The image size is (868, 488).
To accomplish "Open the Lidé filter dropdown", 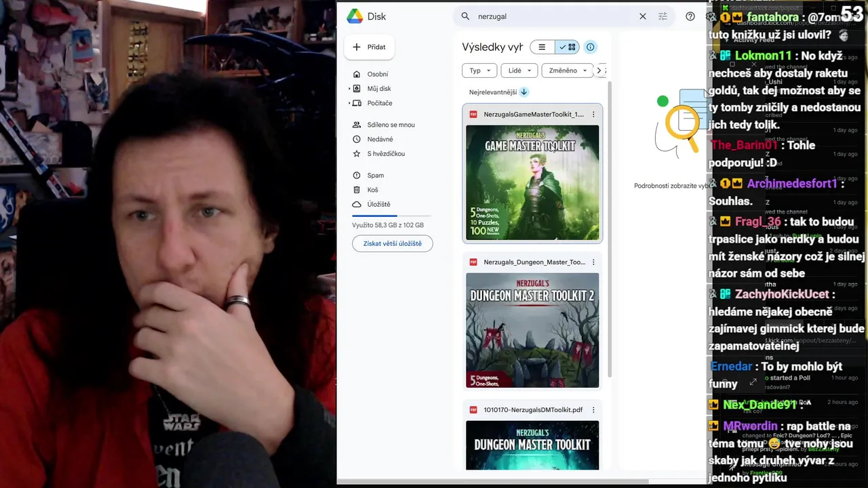I will click(519, 70).
